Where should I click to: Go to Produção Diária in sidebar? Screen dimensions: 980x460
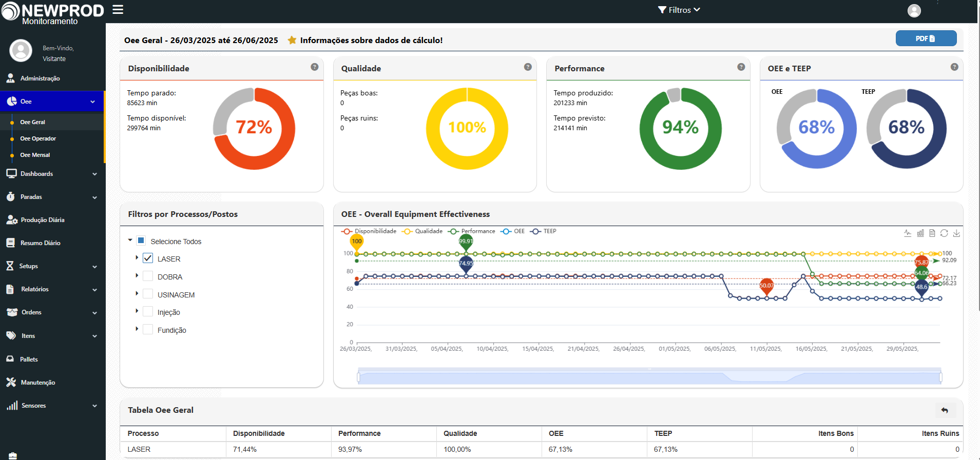point(42,220)
